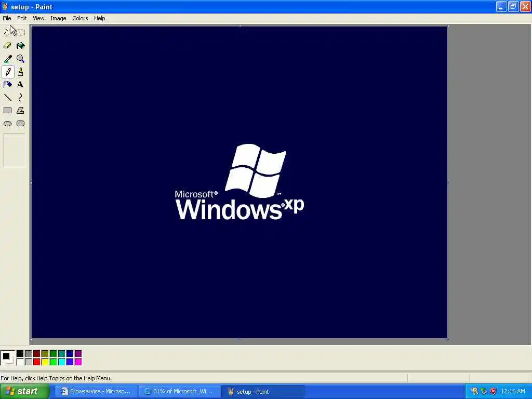Select the Free-Form Select tool
The image size is (532, 399).
[8, 33]
